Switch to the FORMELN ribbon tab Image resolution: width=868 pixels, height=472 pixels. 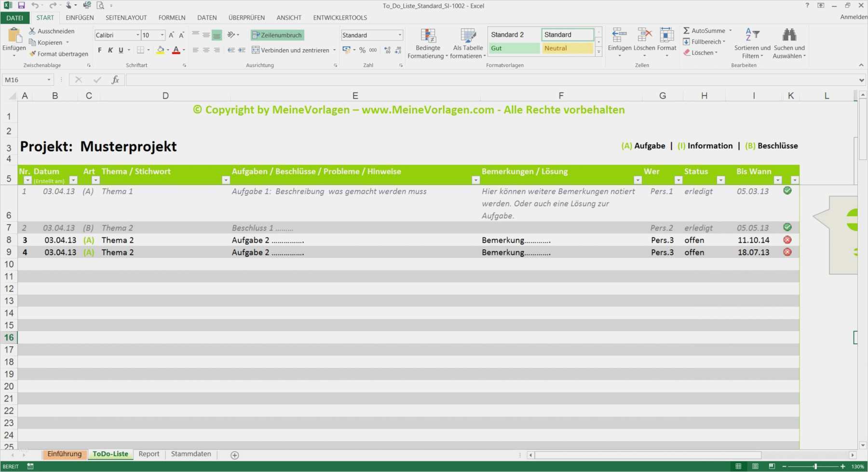click(172, 17)
